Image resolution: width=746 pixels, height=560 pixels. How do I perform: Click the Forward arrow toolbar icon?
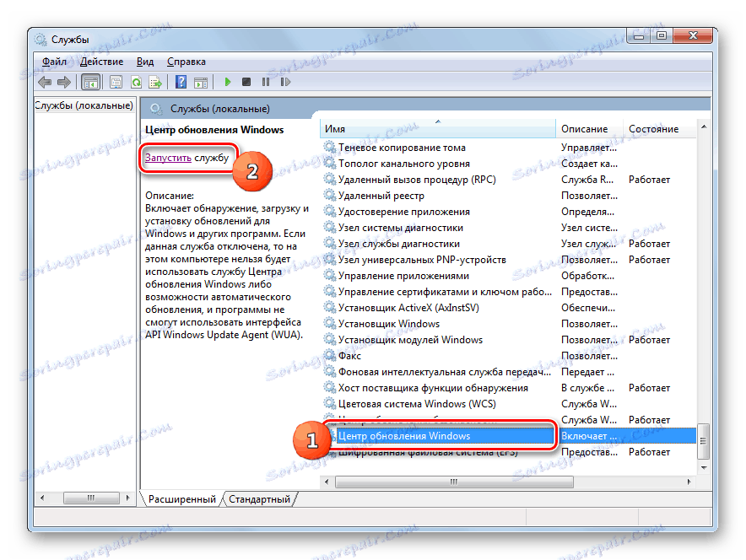(x=64, y=83)
